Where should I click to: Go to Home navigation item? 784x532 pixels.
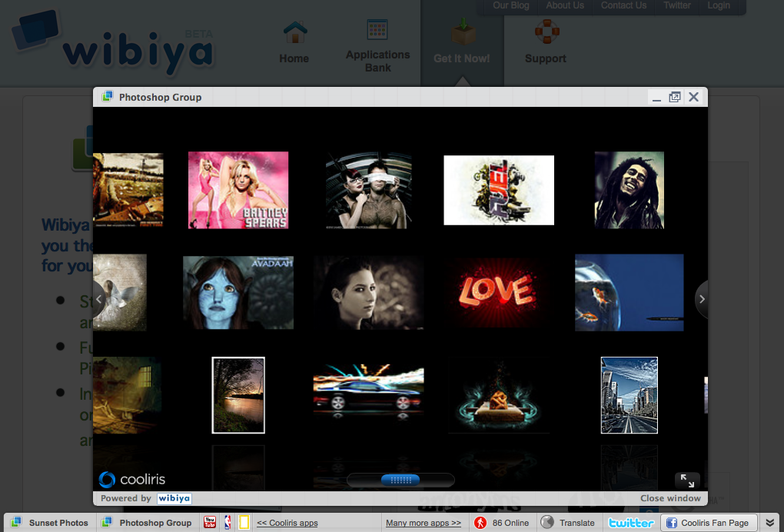click(x=294, y=42)
